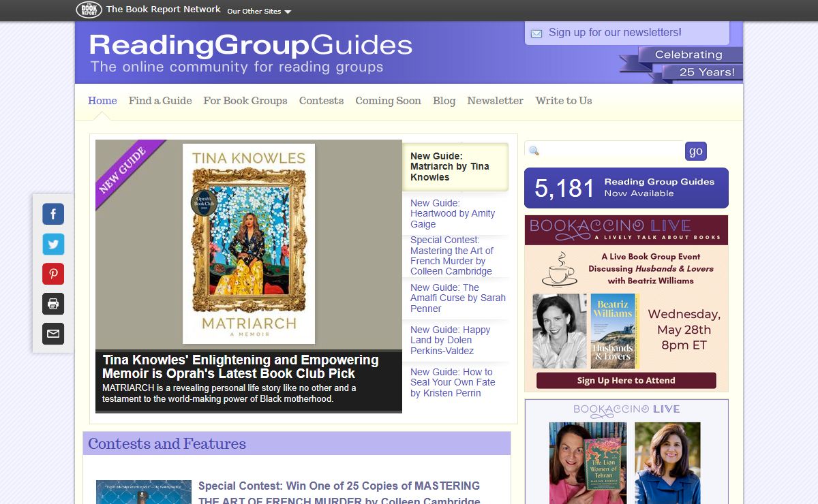Focus the search text field
The image size is (818, 504).
[611, 151]
